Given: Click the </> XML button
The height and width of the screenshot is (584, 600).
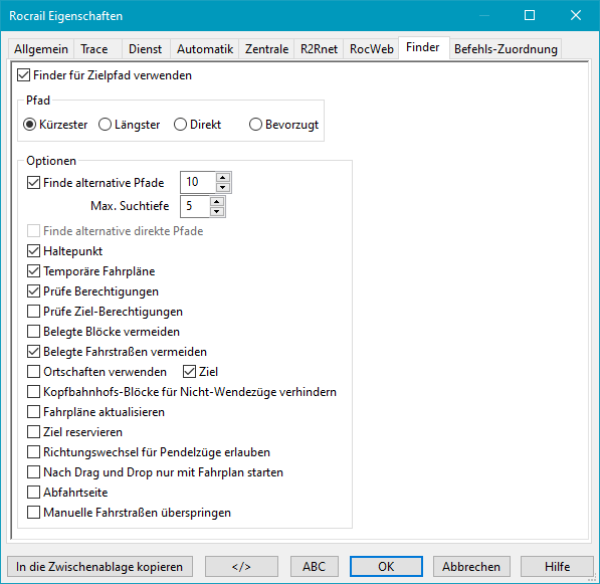Looking at the screenshot, I should (241, 566).
